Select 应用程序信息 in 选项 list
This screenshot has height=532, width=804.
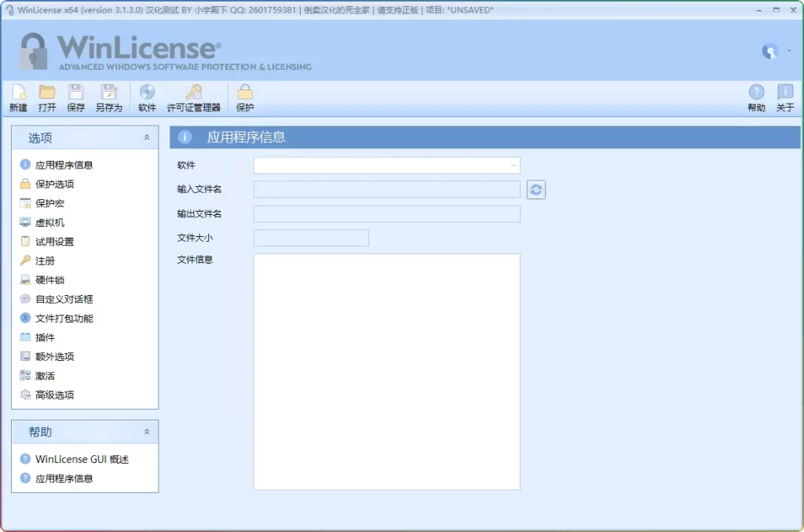[57, 165]
